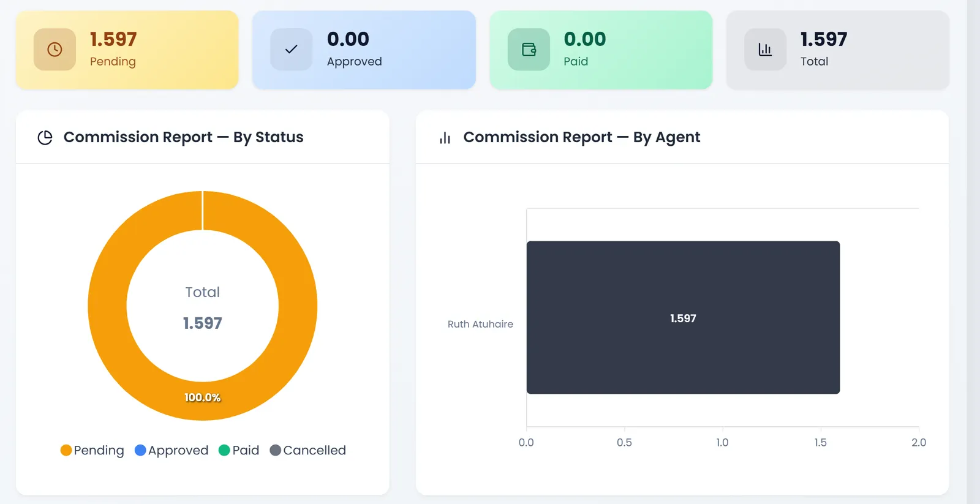
Task: Click the 0.5 x-axis tick label
Action: click(x=624, y=442)
